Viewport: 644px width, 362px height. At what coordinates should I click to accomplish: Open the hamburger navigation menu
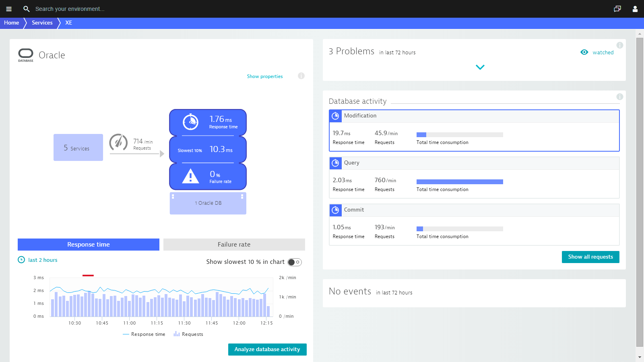coord(9,9)
